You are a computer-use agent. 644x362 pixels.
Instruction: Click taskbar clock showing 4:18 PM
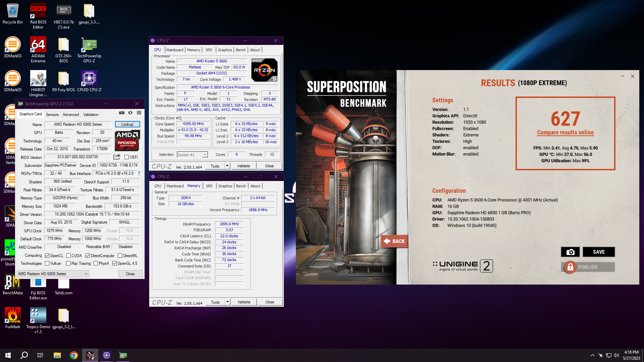click(x=632, y=355)
